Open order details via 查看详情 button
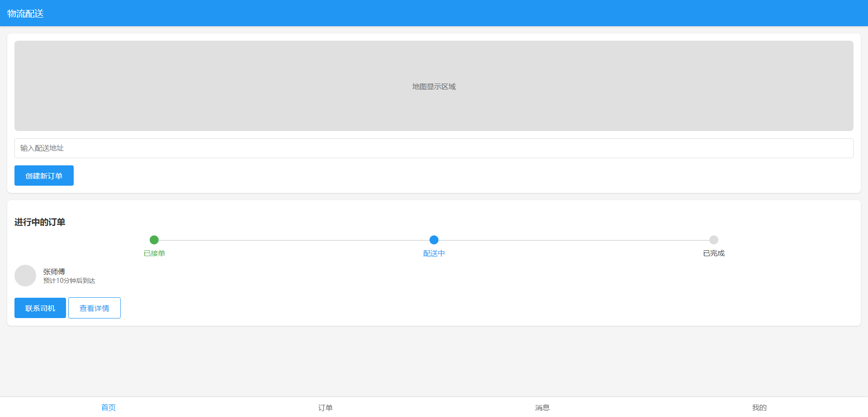This screenshot has width=868, height=417. [x=94, y=308]
